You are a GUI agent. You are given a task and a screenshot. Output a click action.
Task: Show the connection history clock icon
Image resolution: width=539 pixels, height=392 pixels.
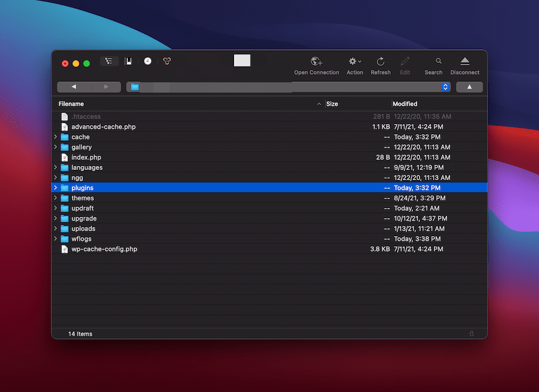click(148, 61)
